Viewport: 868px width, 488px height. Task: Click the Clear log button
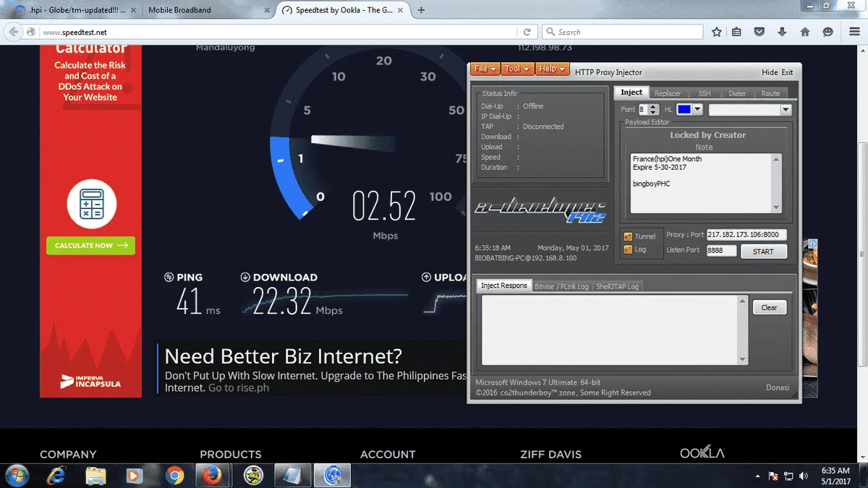769,307
